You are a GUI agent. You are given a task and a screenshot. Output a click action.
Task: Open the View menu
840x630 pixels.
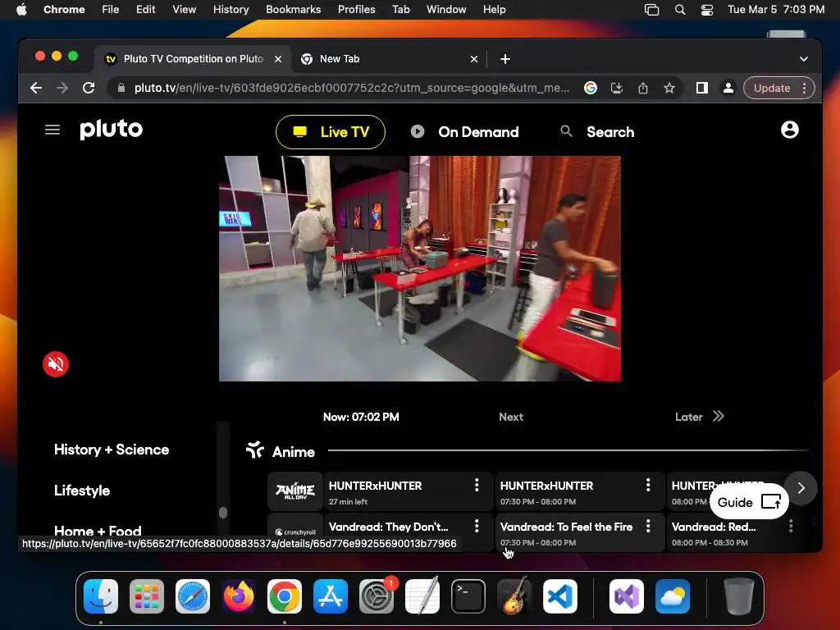185,9
